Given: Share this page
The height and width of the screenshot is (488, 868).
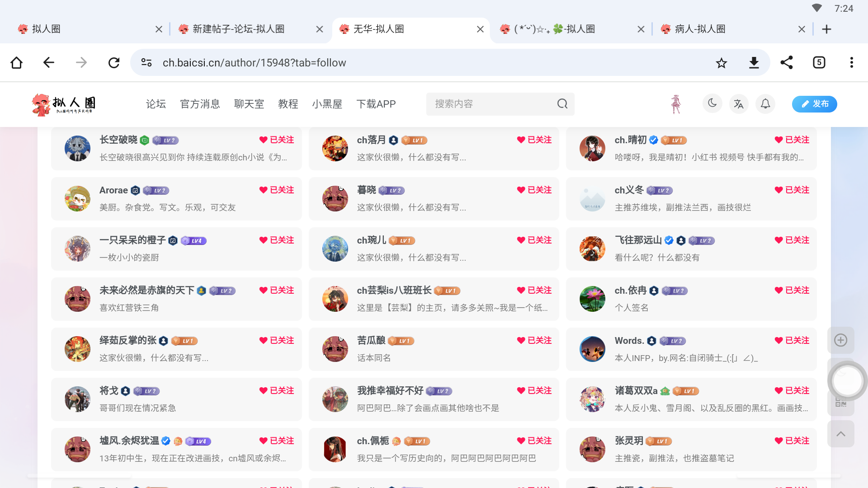Looking at the screenshot, I should click(x=787, y=62).
